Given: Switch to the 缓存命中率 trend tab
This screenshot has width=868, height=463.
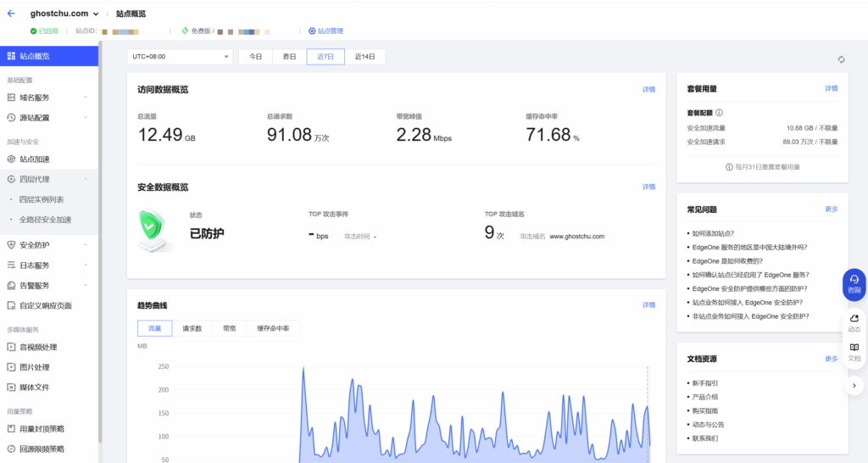Looking at the screenshot, I should click(272, 328).
